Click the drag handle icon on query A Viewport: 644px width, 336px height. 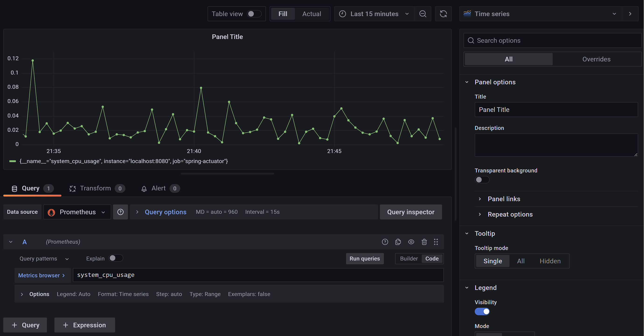click(x=436, y=242)
